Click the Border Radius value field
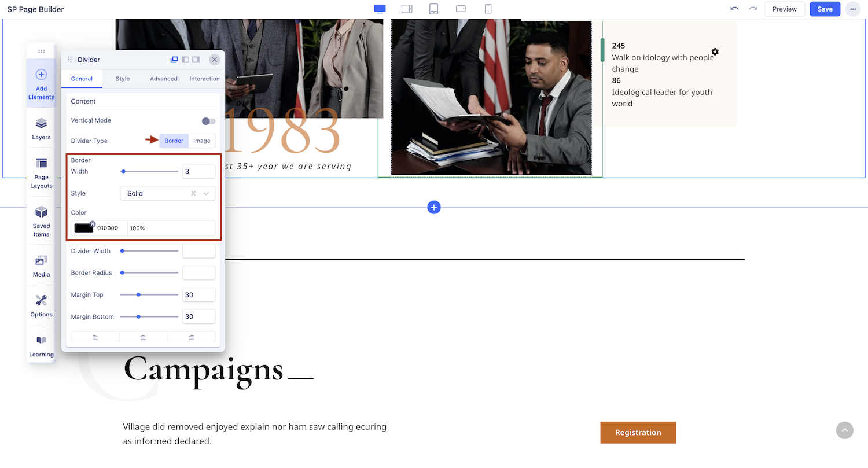 click(x=199, y=273)
